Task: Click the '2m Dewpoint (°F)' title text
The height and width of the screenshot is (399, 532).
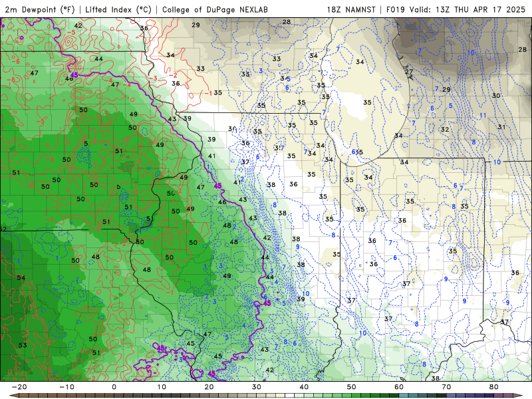Action: 40,9
